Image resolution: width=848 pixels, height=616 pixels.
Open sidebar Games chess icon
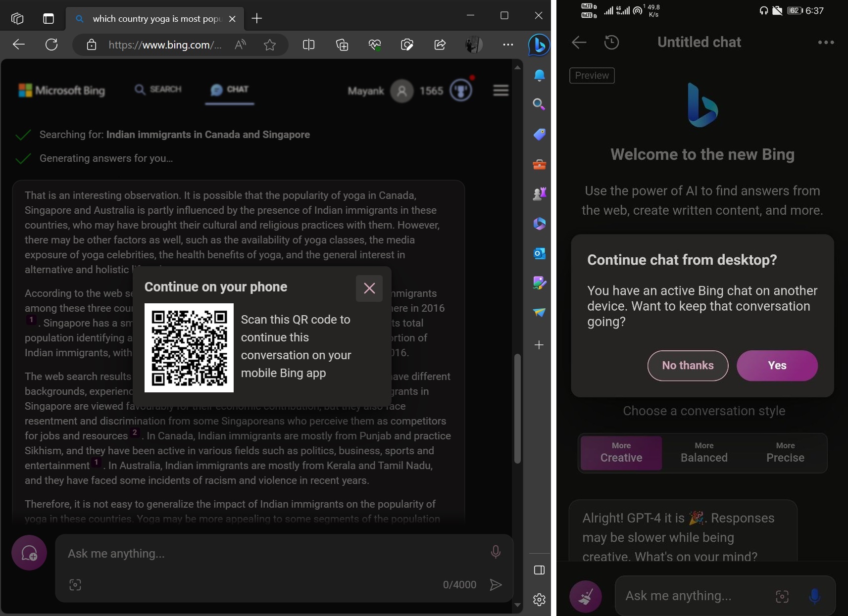(540, 193)
